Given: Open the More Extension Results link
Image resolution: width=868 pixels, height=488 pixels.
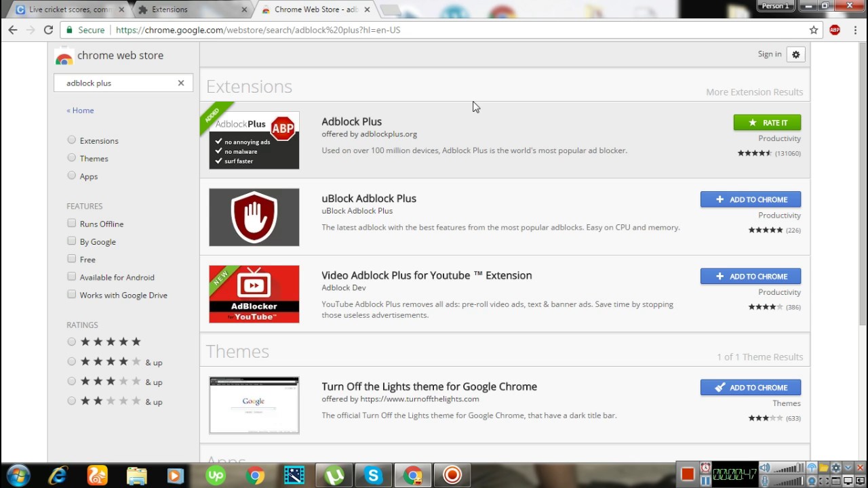Looking at the screenshot, I should point(754,92).
